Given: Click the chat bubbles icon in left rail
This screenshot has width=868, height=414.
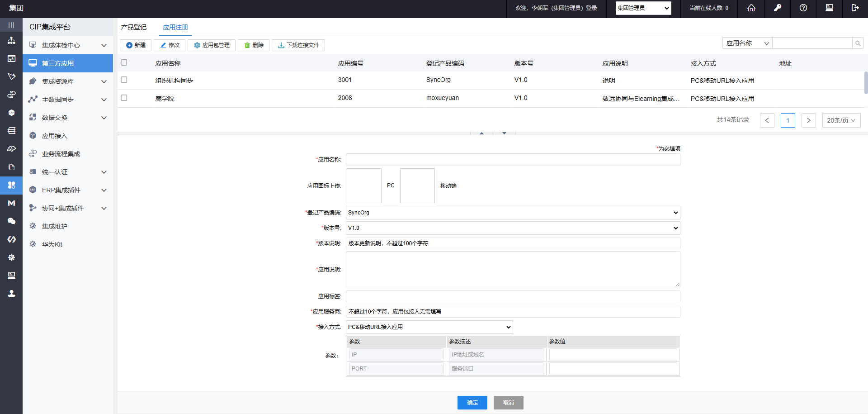Looking at the screenshot, I should tap(11, 221).
